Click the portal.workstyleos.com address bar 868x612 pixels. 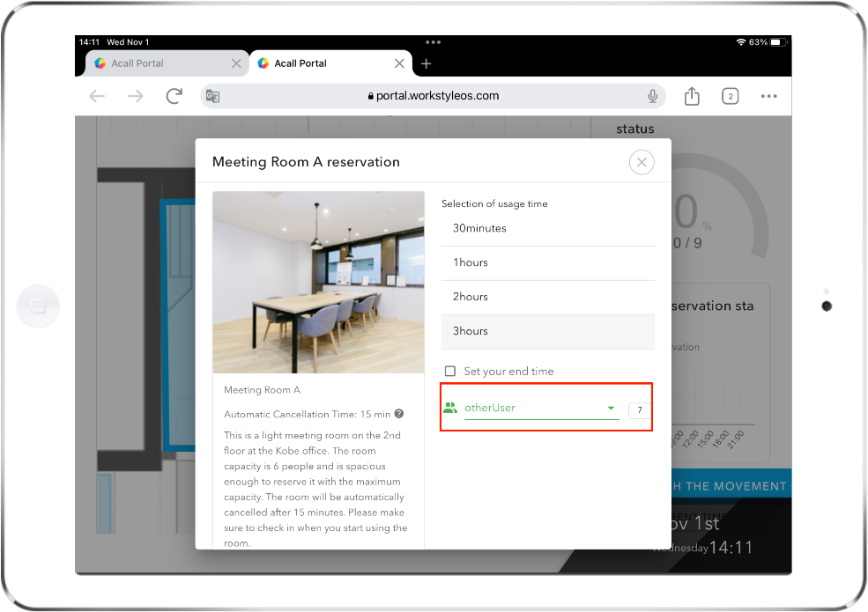[433, 96]
